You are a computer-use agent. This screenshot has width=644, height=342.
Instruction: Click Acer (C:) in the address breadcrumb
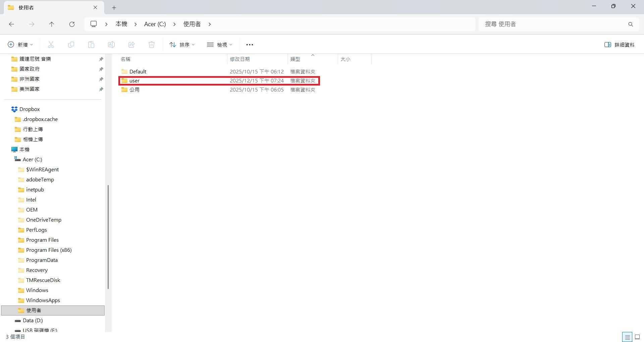(x=155, y=24)
